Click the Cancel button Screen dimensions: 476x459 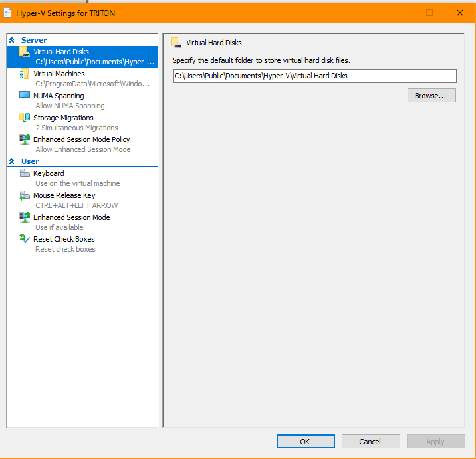tap(370, 442)
